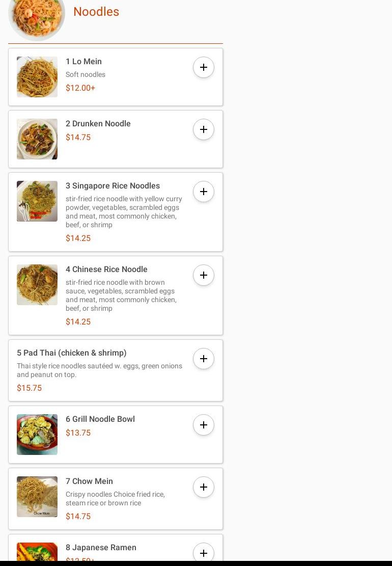Click the Noodles category heading
The image size is (392, 566).
coord(96,12)
